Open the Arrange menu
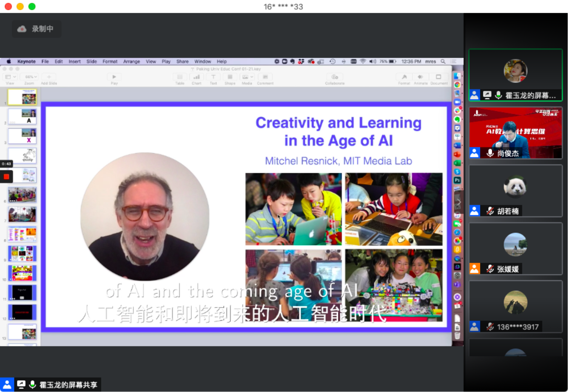This screenshot has height=392, width=568. [x=131, y=61]
